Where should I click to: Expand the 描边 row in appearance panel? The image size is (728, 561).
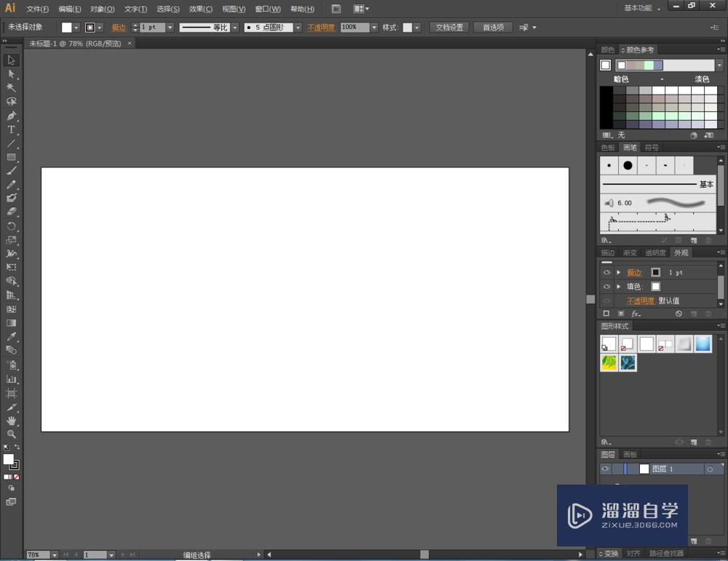[618, 272]
